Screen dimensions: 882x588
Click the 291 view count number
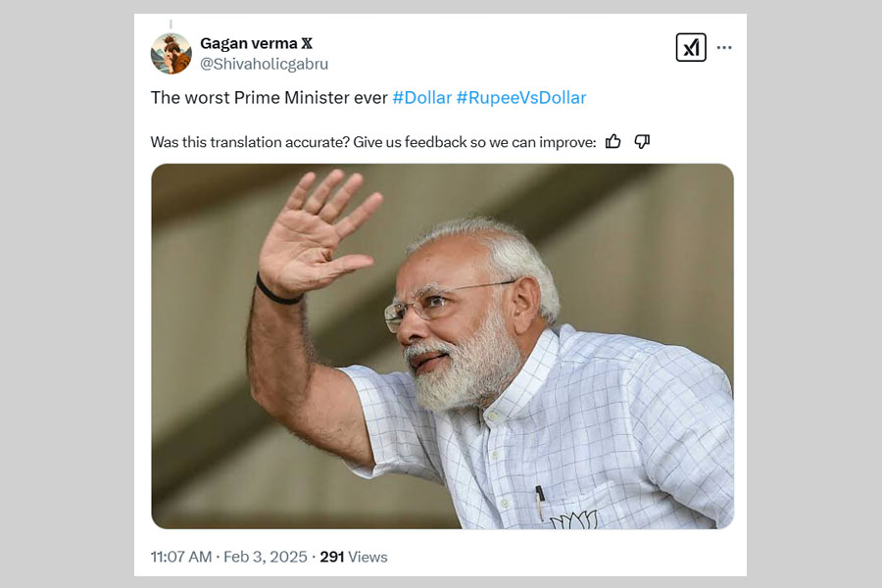coord(331,557)
